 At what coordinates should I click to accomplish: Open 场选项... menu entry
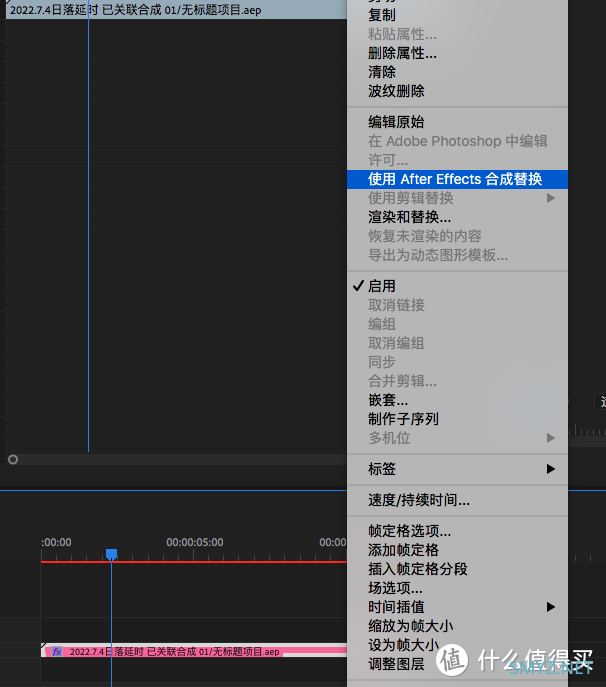[457, 588]
